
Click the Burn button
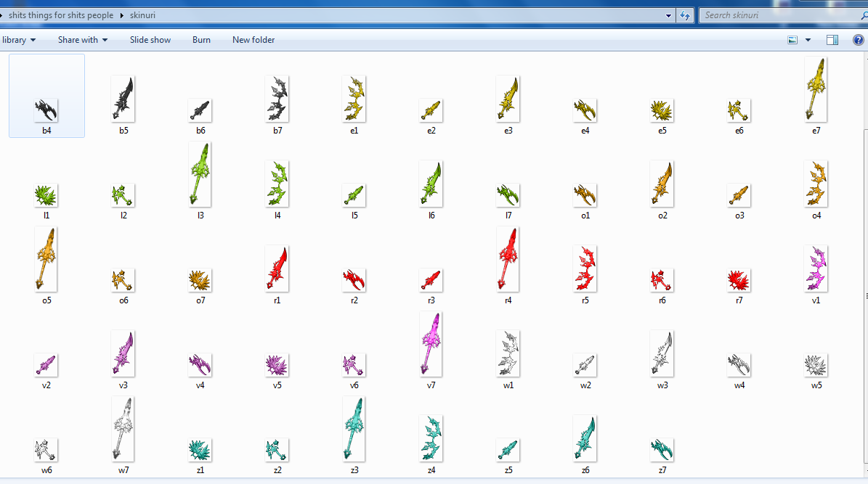tap(201, 40)
